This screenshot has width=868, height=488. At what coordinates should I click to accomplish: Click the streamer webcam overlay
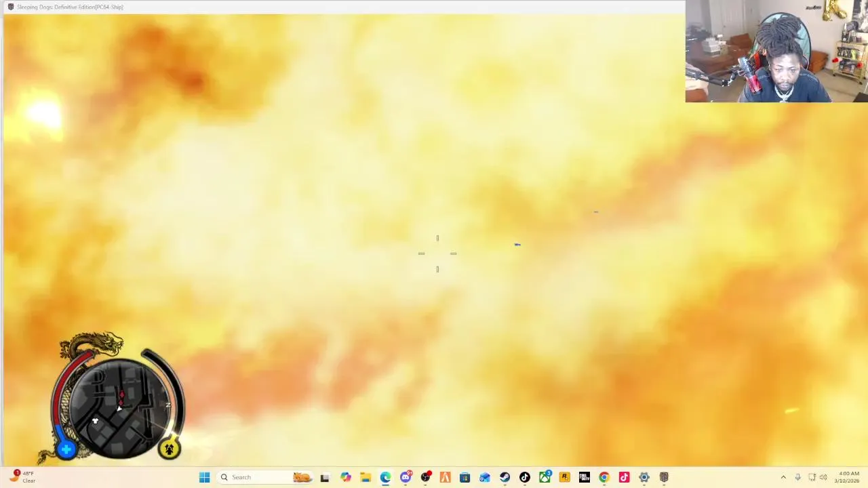tap(776, 51)
